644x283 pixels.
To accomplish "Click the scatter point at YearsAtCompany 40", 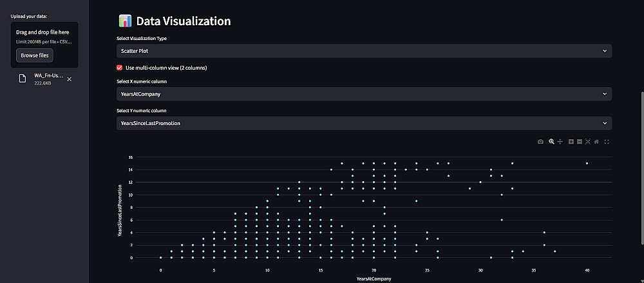I will (587, 163).
